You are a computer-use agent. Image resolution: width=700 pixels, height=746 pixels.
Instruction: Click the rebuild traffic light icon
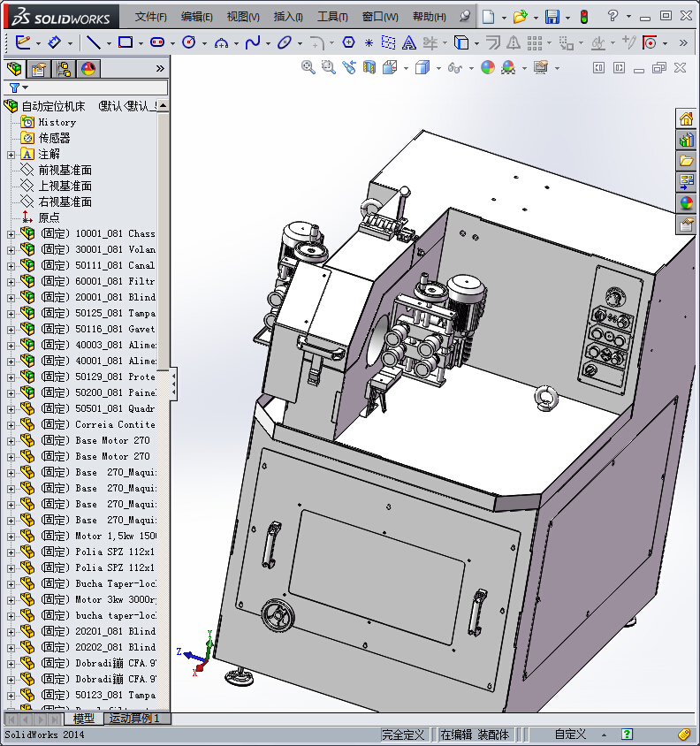tap(583, 17)
